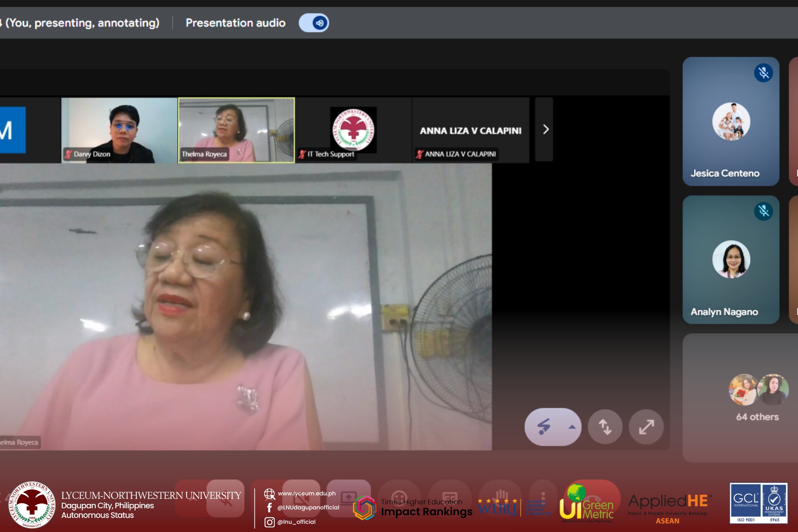The height and width of the screenshot is (532, 798).
Task: Click the IT Tech Support participant tile
Action: 353,130
